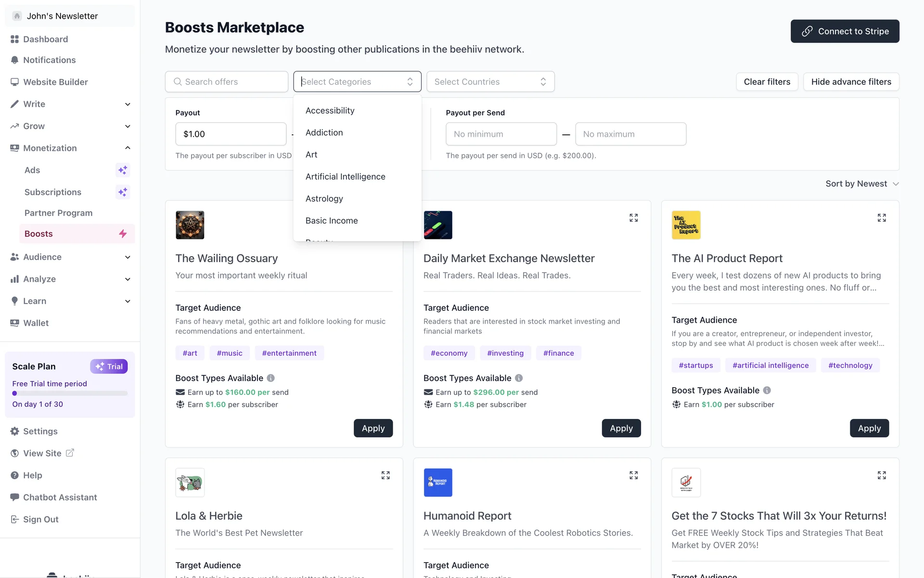Select Astrology category option

point(324,198)
